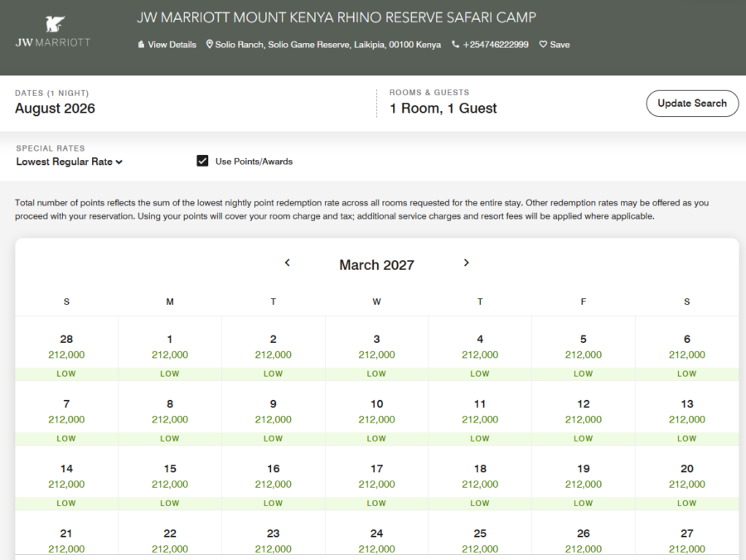Select March 1 calendar date
Image resolution: width=746 pixels, height=560 pixels.
[x=170, y=349]
